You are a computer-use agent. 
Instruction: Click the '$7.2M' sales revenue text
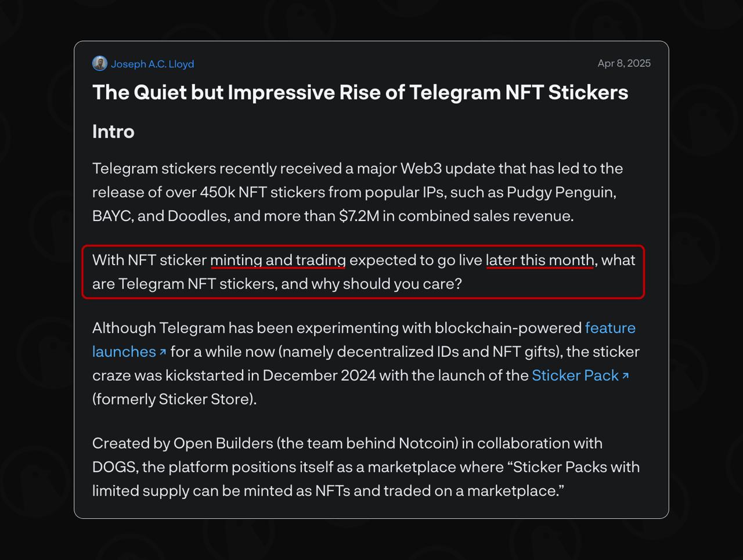click(359, 216)
